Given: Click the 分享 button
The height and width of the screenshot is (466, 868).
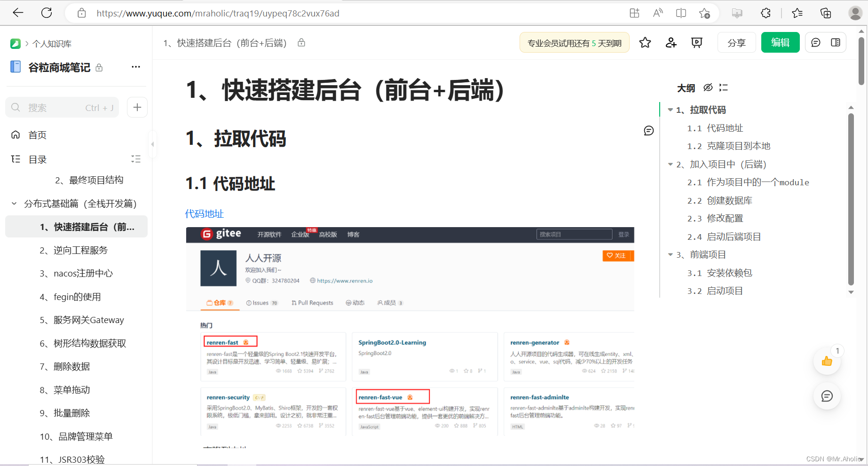Looking at the screenshot, I should point(736,42).
